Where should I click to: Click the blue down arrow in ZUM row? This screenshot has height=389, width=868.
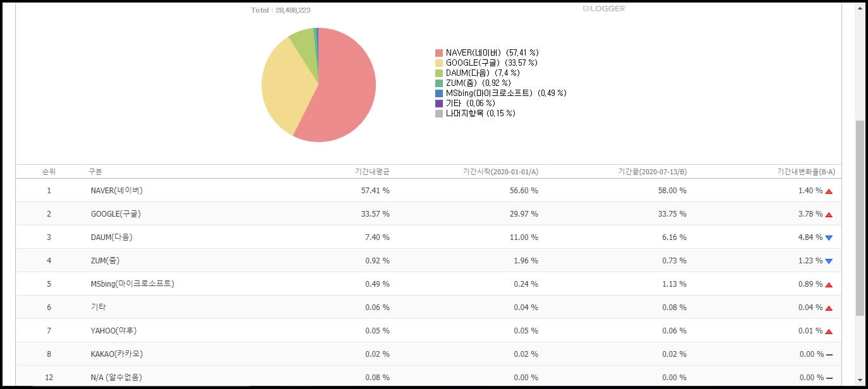[x=829, y=261]
